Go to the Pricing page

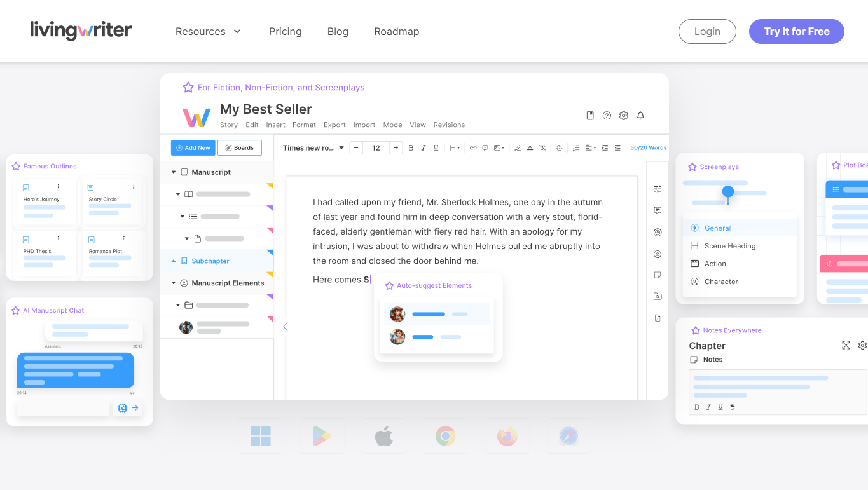(285, 31)
